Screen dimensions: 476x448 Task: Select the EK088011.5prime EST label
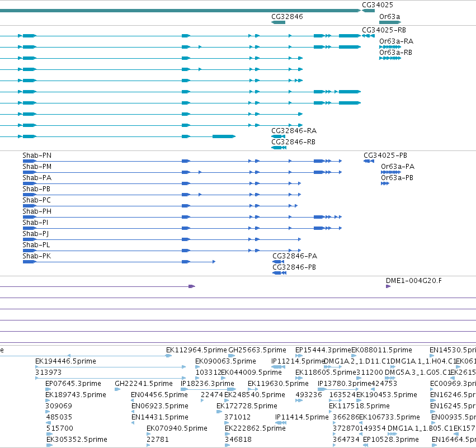pyautogui.click(x=381, y=350)
